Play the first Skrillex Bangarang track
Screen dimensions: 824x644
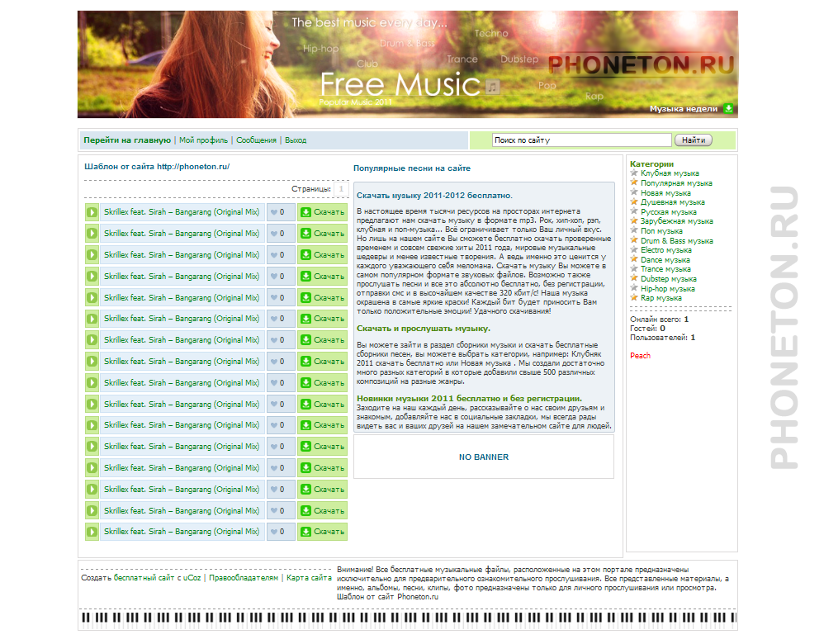pyautogui.click(x=92, y=212)
